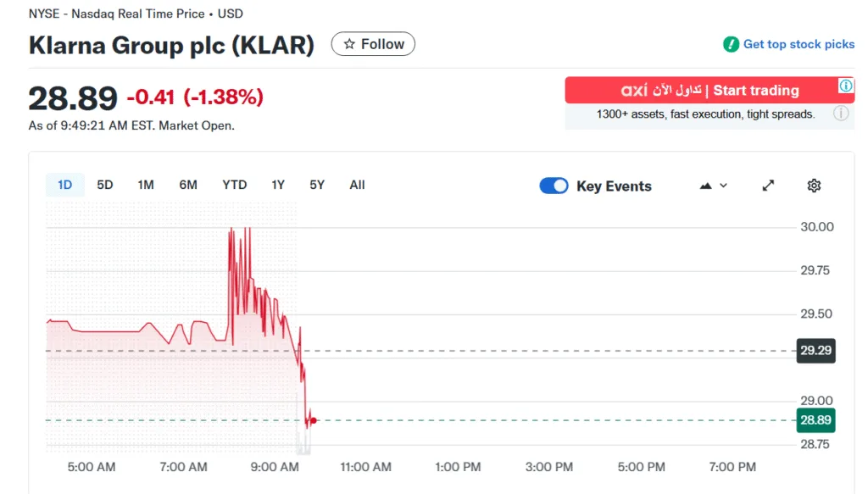Switch to the 5D chart range

[104, 185]
